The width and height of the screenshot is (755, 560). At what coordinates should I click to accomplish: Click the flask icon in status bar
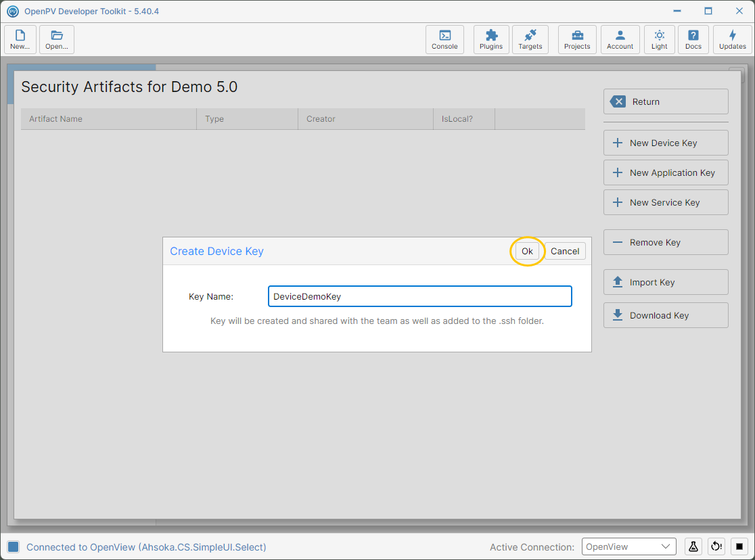click(693, 546)
